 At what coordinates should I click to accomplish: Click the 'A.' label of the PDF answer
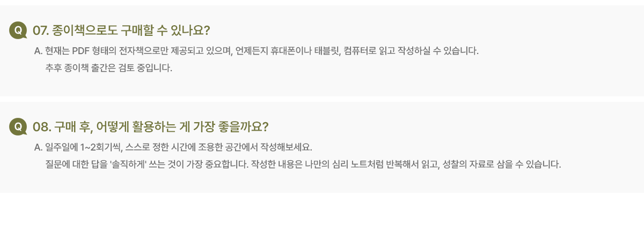(38, 51)
